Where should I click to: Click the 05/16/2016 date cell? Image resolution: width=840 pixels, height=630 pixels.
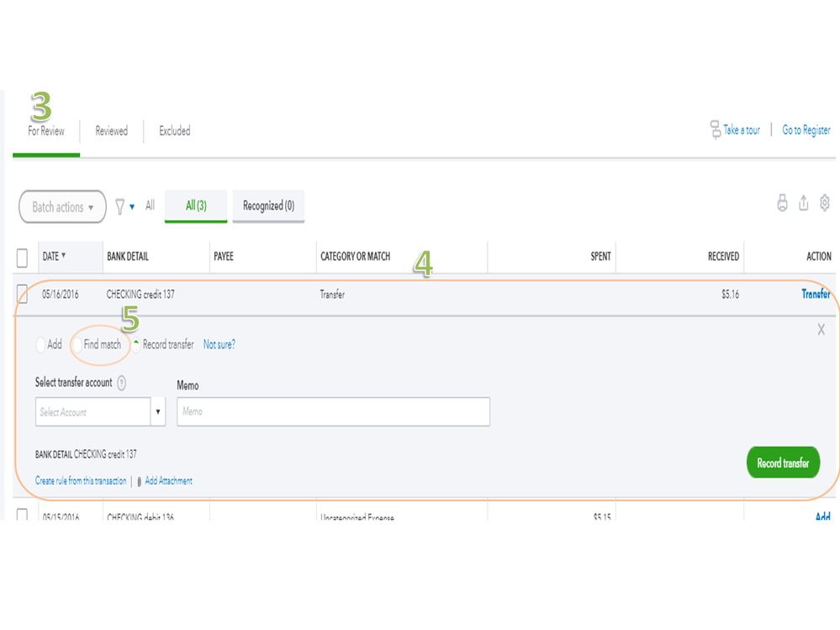[60, 294]
